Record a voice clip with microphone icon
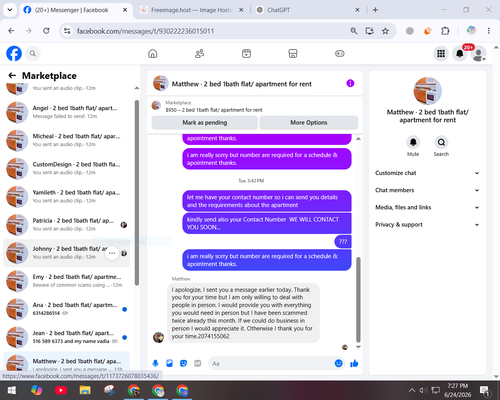Screen dimensions: 500x400 pyautogui.click(x=155, y=363)
